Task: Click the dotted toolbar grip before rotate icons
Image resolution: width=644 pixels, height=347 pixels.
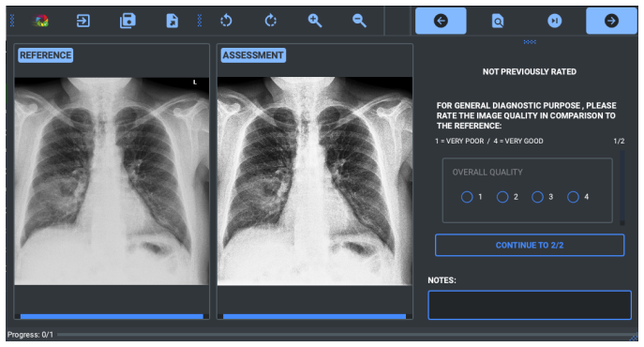Action: point(200,20)
